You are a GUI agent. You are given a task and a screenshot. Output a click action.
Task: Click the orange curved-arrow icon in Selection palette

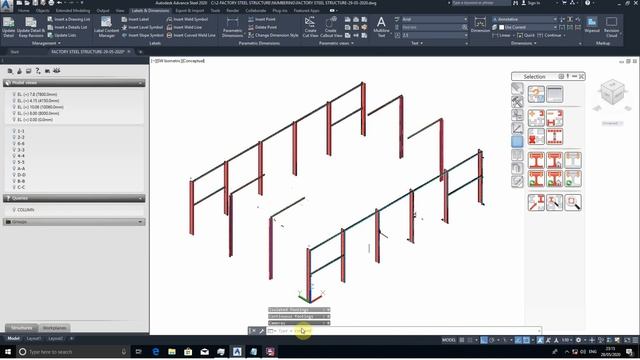[536, 94]
